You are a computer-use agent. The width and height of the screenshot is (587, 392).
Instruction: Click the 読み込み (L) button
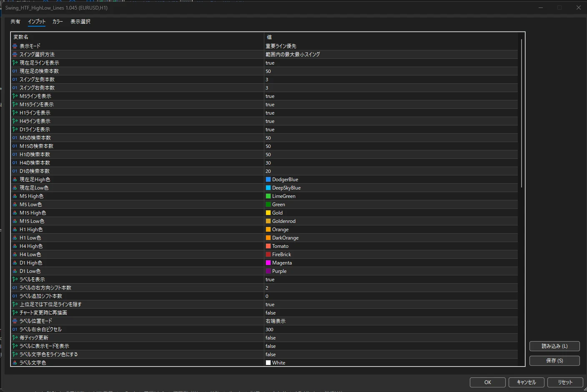(554, 346)
